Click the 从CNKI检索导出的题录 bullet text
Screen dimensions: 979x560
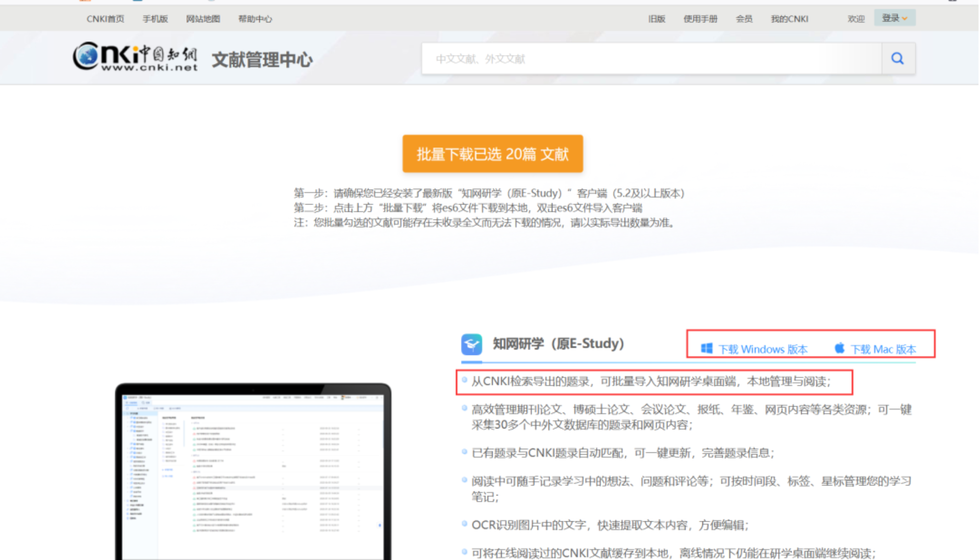point(651,381)
